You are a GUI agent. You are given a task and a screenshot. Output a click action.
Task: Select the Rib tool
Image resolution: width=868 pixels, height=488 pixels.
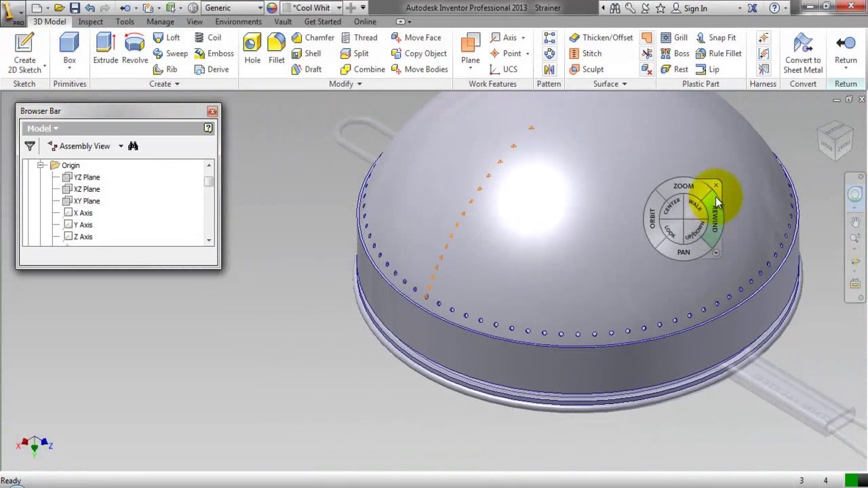165,69
